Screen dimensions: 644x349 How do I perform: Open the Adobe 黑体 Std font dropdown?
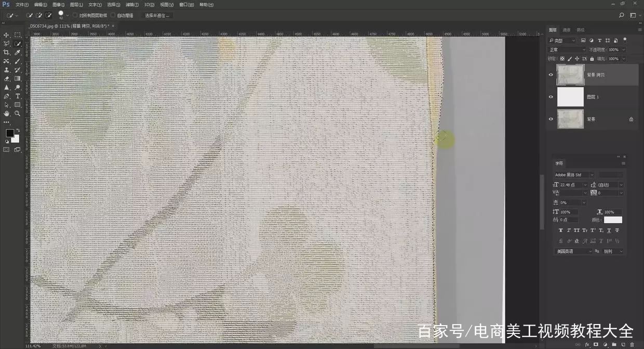[x=574, y=175]
